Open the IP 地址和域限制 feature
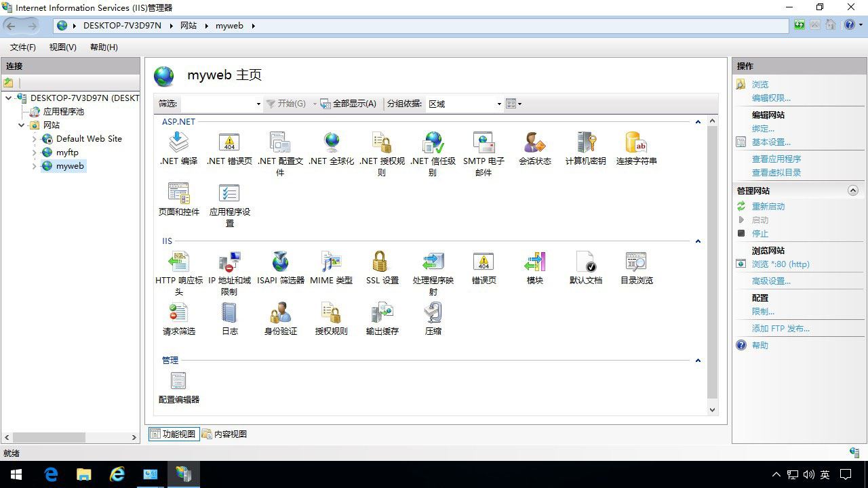Viewport: 868px width, 488px height. tap(229, 273)
